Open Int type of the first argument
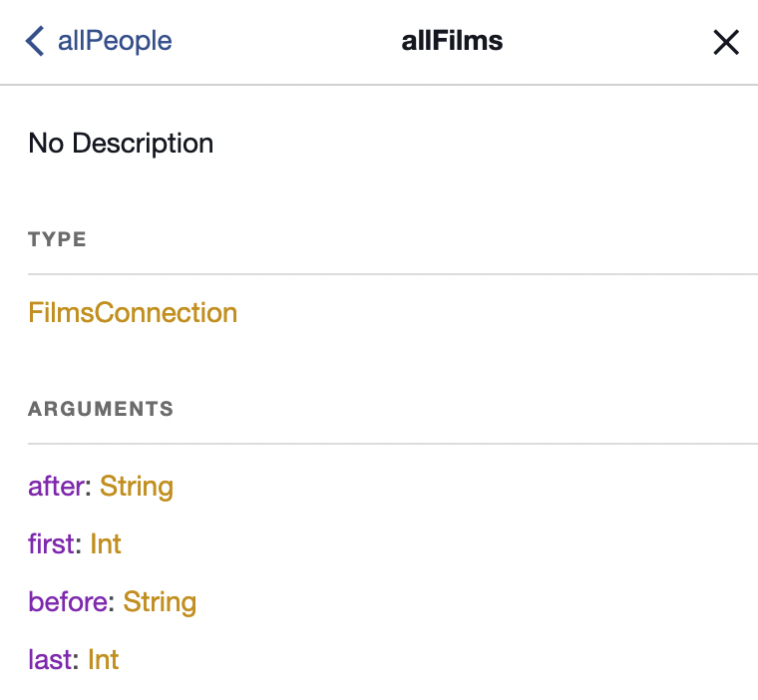 tap(106, 544)
